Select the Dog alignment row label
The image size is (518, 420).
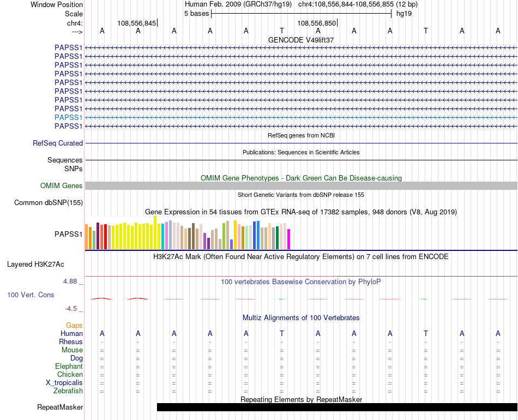tap(76, 358)
